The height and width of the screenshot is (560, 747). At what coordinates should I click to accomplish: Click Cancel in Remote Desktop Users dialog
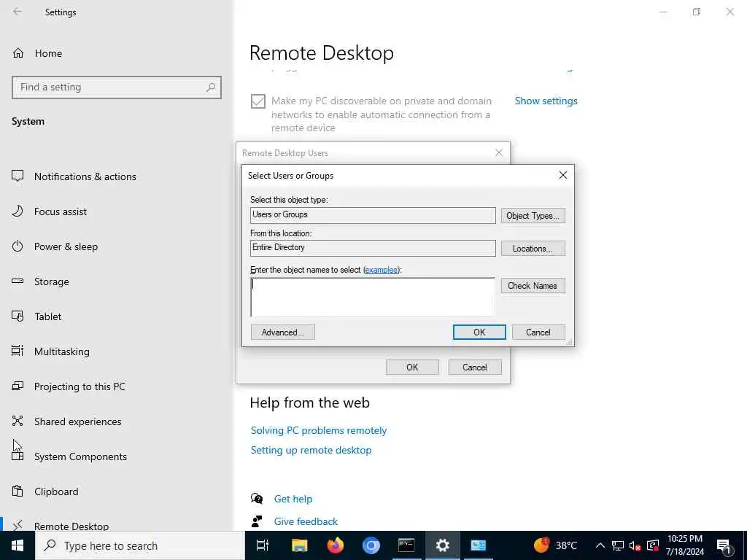475,367
